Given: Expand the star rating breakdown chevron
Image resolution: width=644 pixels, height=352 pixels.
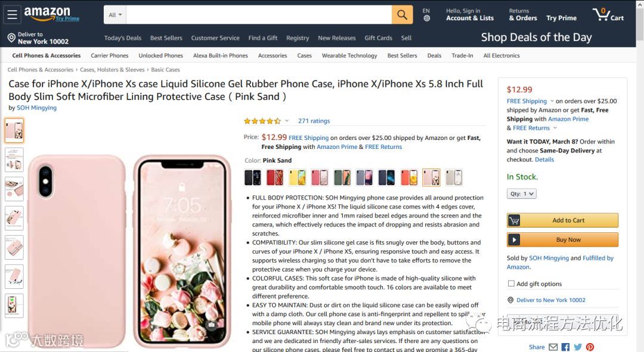Looking at the screenshot, I should pyautogui.click(x=287, y=121).
